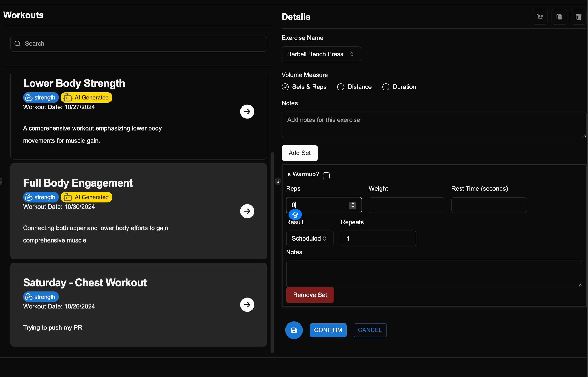
Task: Click the exercise notes text area
Action: [x=434, y=125]
